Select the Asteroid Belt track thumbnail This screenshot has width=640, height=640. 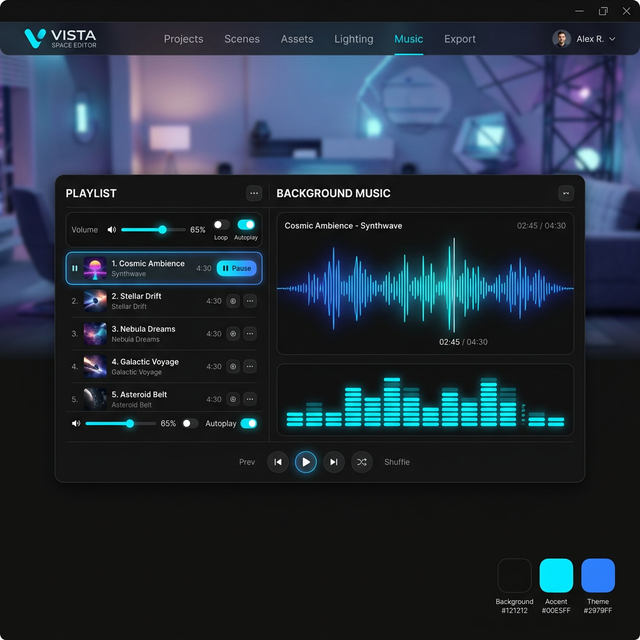pyautogui.click(x=95, y=399)
